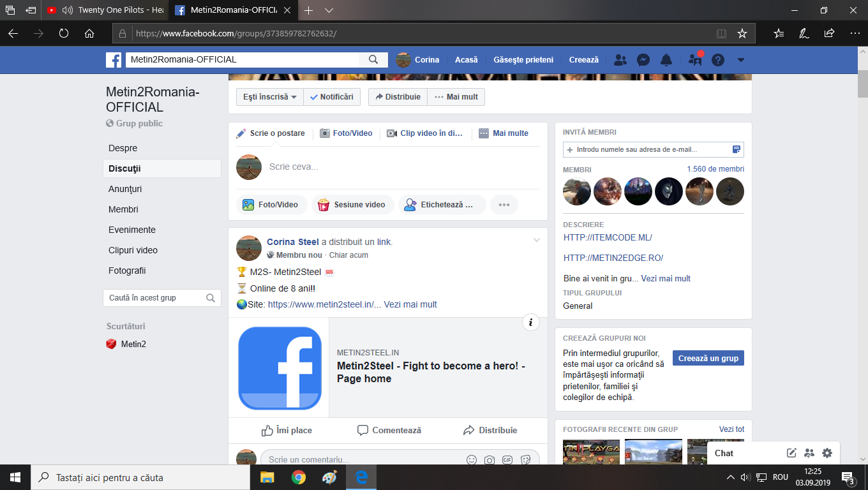This screenshot has width=868, height=490.
Task: Mute the Twenty One Pilots tab audio
Action: 67,10
